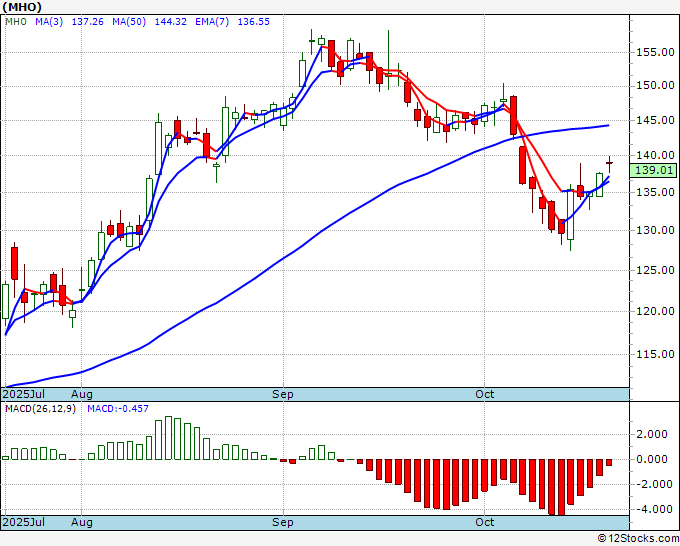Viewport: 680px width, 546px height.
Task: Click Oct on the MACD time axis
Action: click(x=484, y=522)
